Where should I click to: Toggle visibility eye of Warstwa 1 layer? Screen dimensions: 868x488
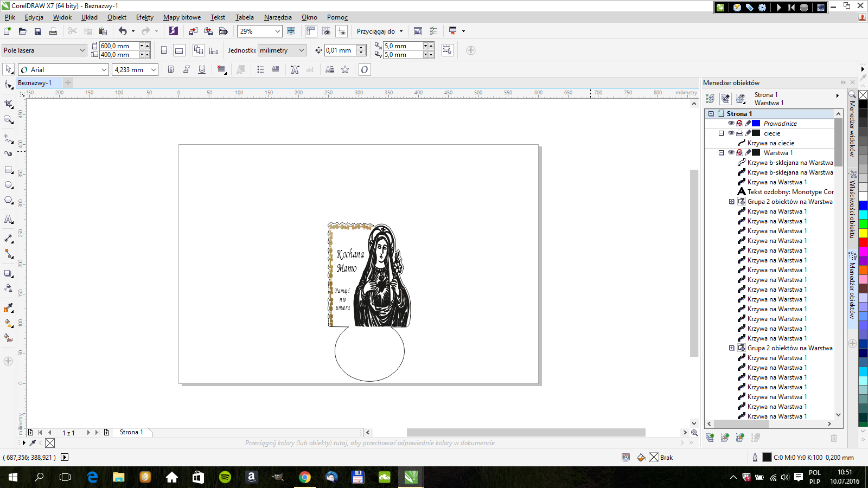(731, 153)
